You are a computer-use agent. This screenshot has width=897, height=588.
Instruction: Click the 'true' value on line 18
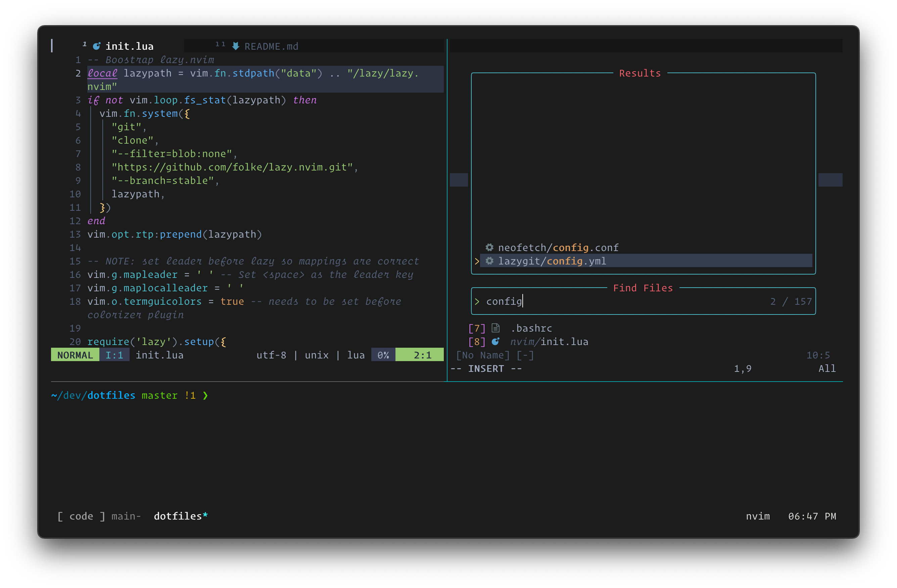232,301
